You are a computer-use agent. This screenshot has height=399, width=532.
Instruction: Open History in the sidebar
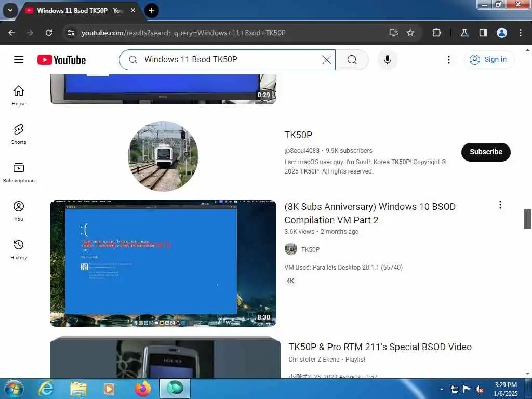point(19,249)
